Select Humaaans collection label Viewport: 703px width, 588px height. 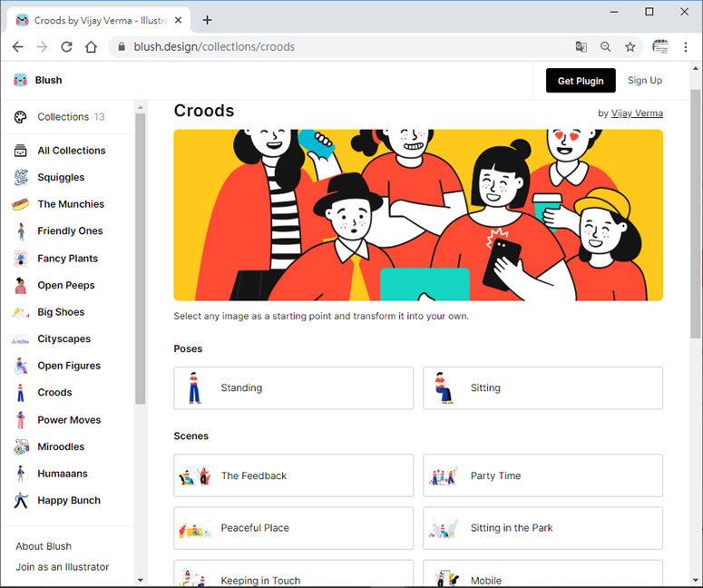pos(63,474)
